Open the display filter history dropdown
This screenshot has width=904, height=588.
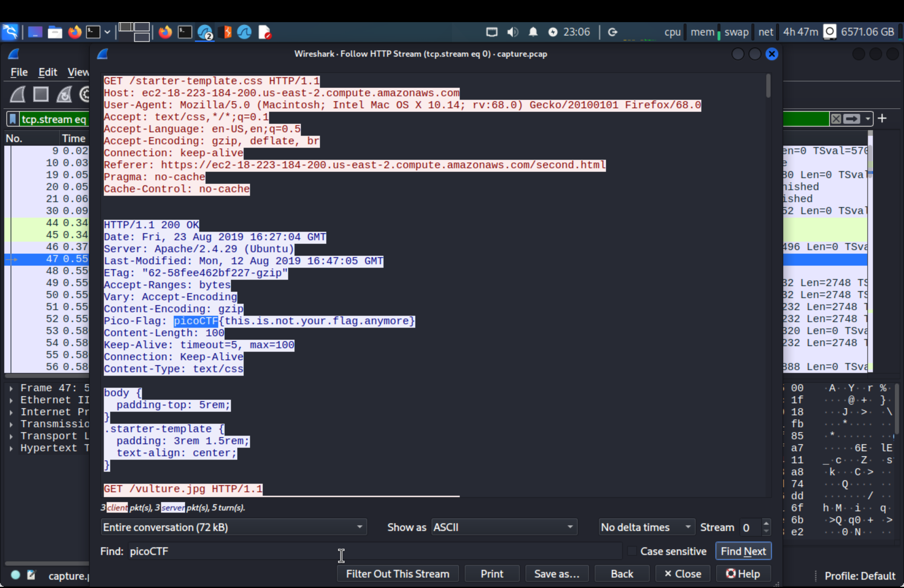(867, 119)
